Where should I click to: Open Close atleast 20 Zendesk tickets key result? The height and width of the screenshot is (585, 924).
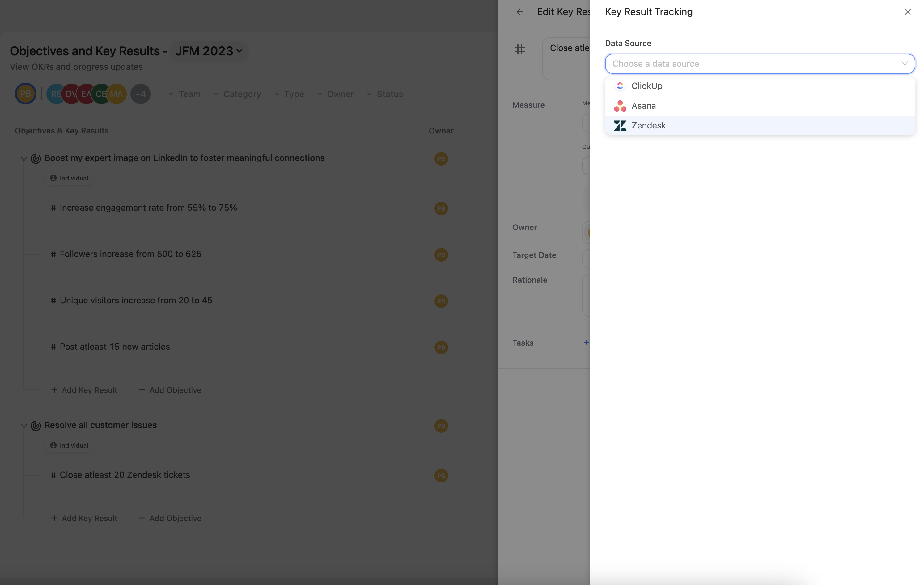coord(125,475)
